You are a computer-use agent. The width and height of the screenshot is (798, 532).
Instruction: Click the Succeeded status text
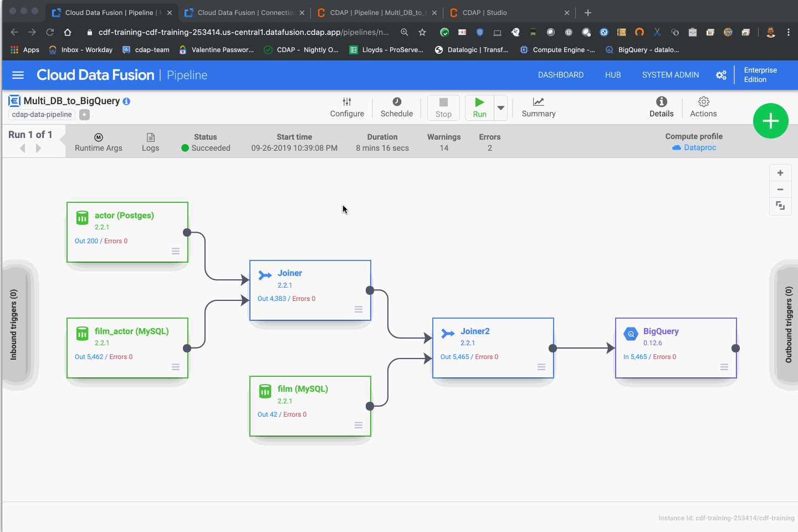pyautogui.click(x=211, y=148)
